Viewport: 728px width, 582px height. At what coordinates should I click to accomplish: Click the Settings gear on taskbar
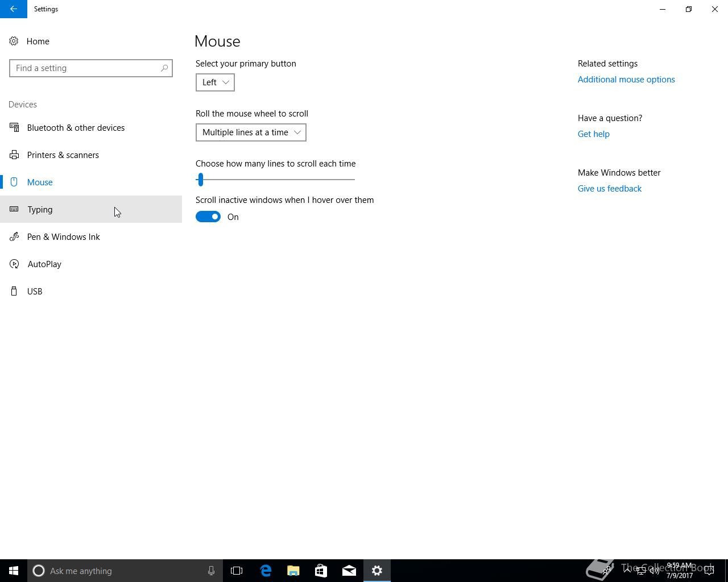tap(377, 571)
